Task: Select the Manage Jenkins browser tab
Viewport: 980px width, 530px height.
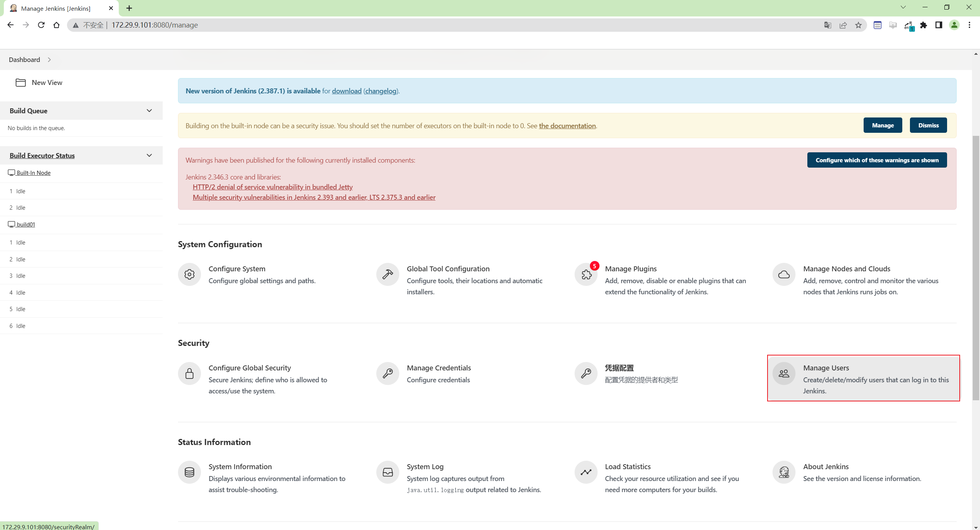Action: [x=61, y=8]
